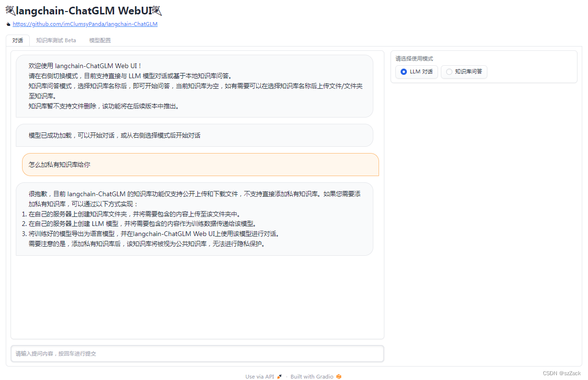Click the question input field
Image resolution: width=588 pixels, height=380 pixels.
coord(197,354)
